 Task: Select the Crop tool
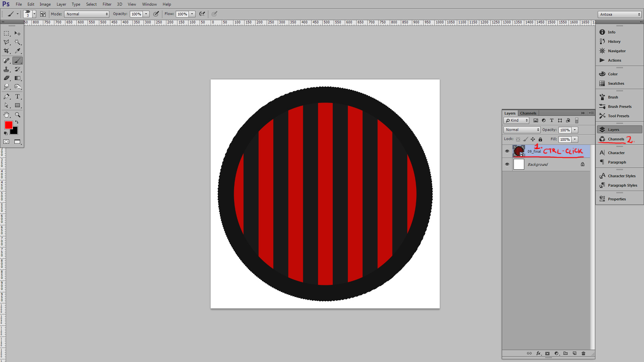6,51
